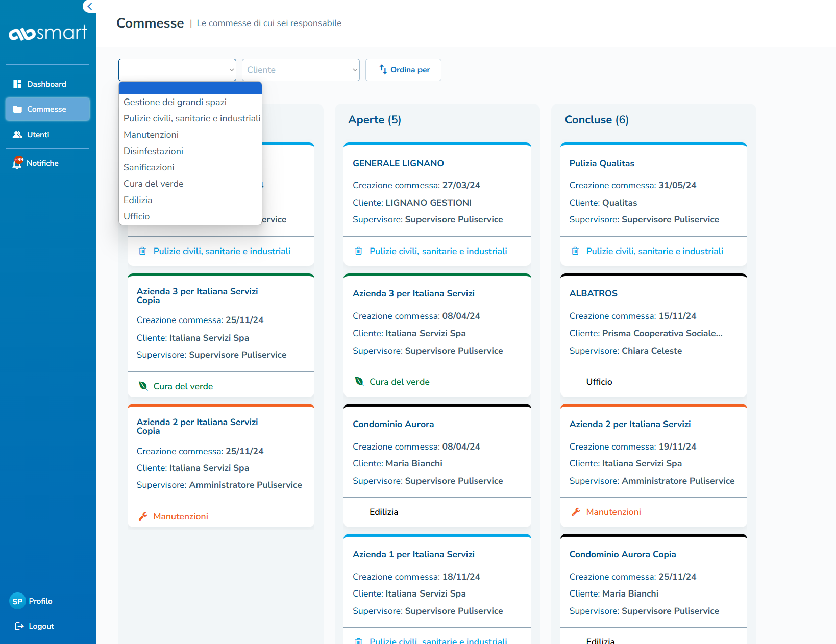Click the Utenti people icon

(17, 135)
